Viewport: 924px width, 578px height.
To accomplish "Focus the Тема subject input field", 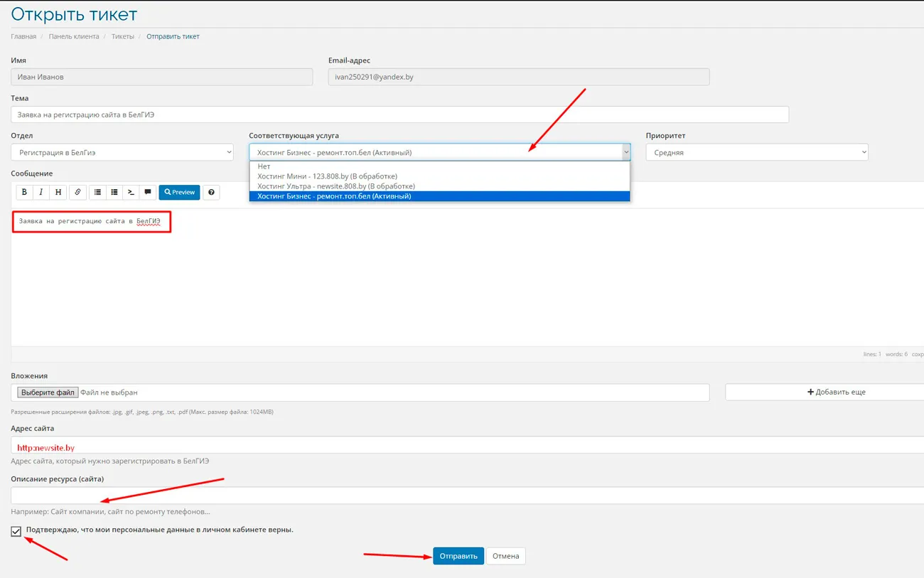I will (x=400, y=114).
